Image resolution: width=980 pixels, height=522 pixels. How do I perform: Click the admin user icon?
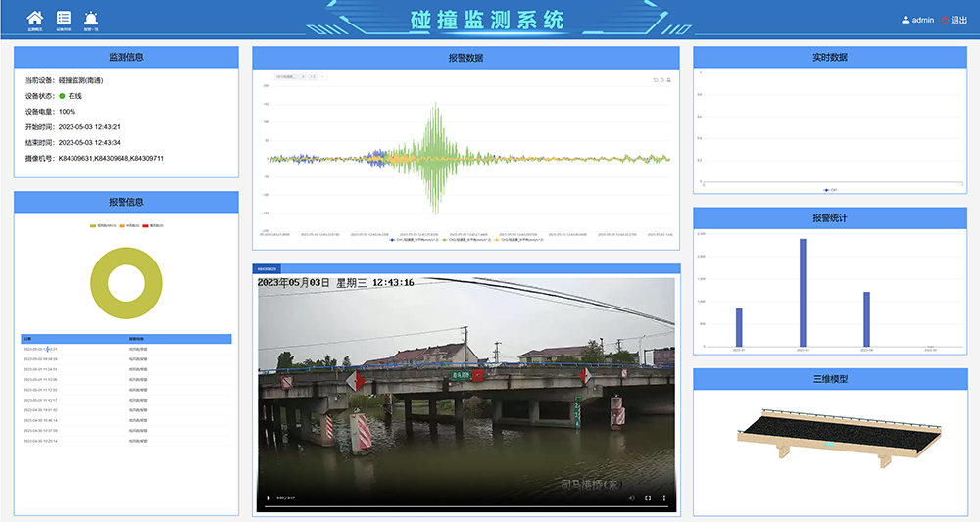(x=905, y=20)
